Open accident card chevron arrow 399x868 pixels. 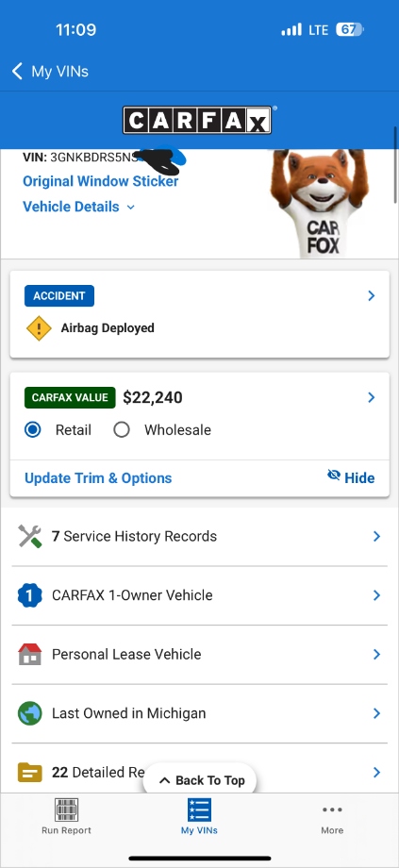(x=372, y=296)
